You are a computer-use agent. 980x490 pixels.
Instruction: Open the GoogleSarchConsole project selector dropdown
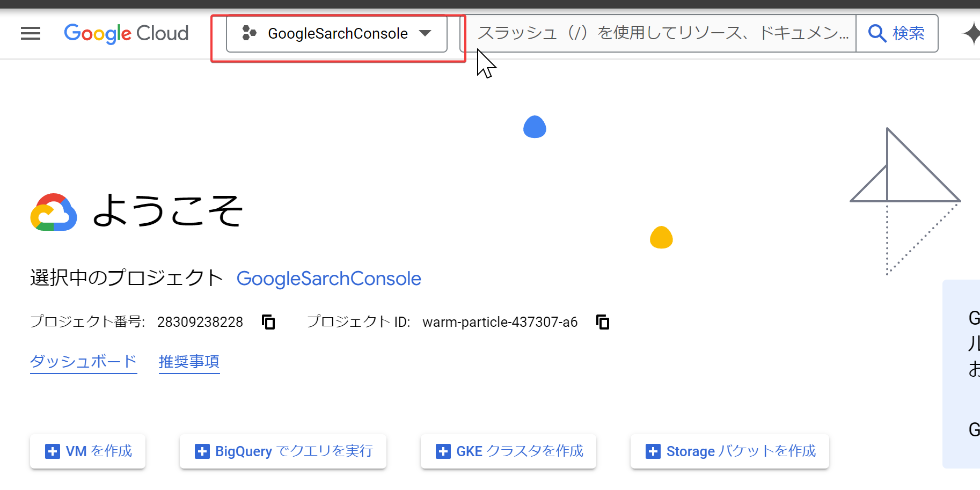pyautogui.click(x=337, y=33)
